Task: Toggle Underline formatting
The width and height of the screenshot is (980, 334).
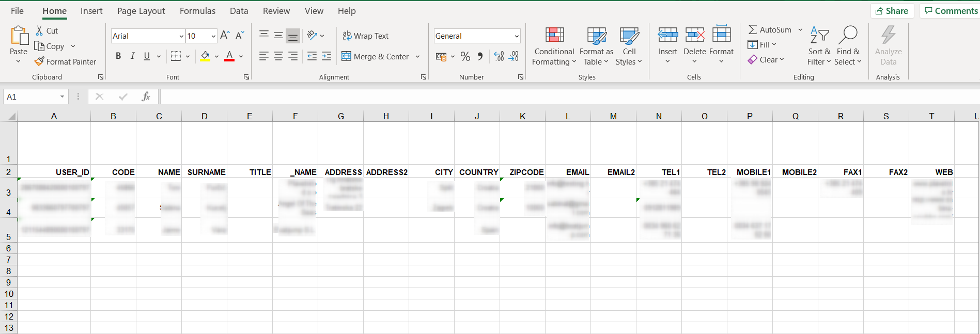Action: pyautogui.click(x=147, y=56)
